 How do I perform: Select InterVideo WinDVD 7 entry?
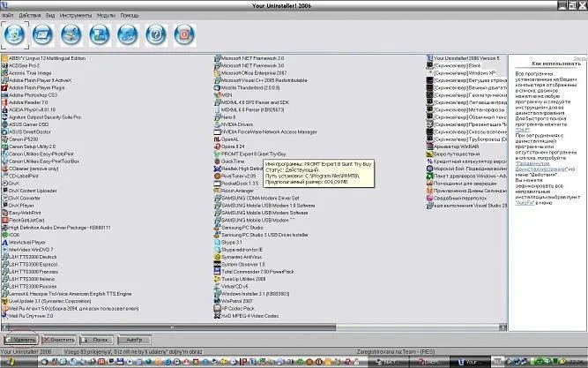point(27,250)
